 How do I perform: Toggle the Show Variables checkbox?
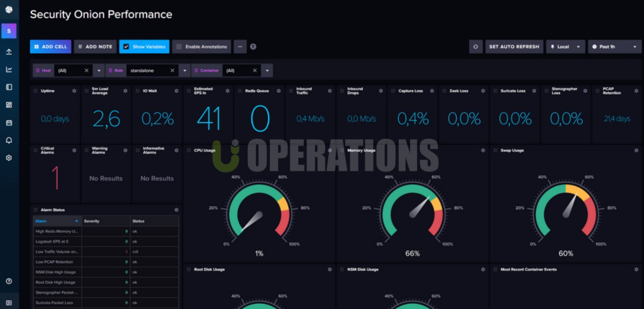[x=126, y=46]
